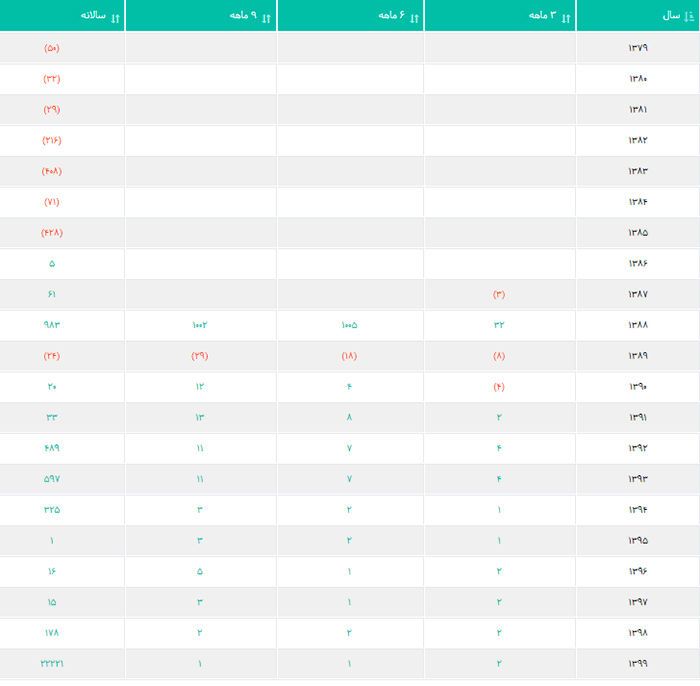Click the 3-month value (۳) for year ۱۳۸۷
The width and height of the screenshot is (700, 686).
[499, 294]
